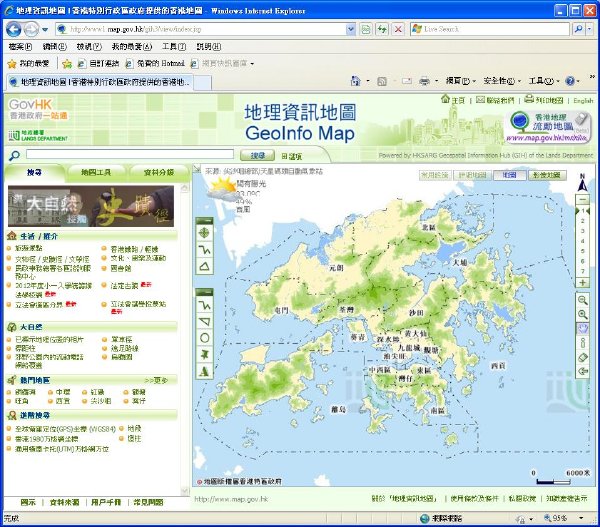600x527 pixels.
Task: Click the magnifier icon beside GeoInfo search box
Action: coord(14,155)
